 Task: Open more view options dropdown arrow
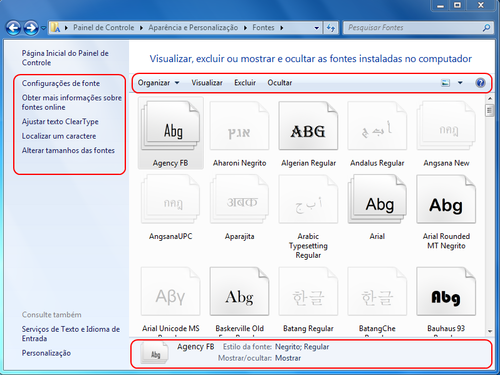[460, 83]
